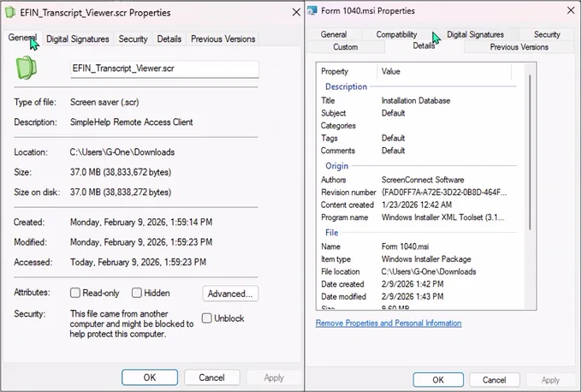582x392 pixels.
Task: Click the green SimpleHelp file icon beside filename field
Action: [x=26, y=68]
